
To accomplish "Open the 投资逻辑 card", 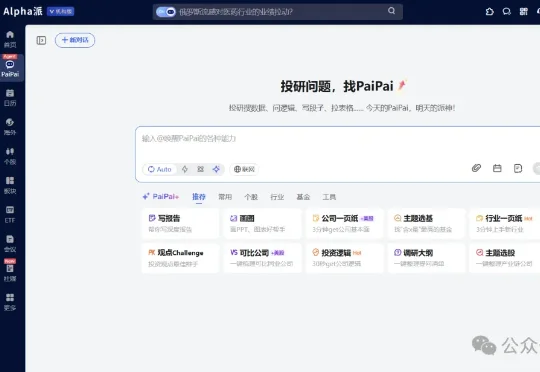I will tap(345, 258).
